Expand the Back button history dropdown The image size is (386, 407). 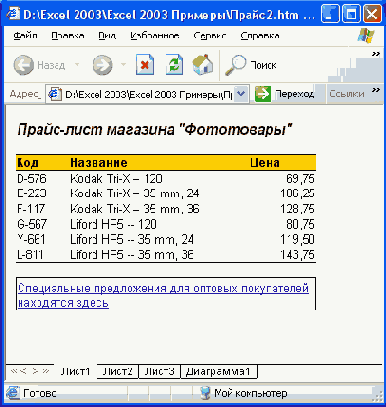point(77,64)
